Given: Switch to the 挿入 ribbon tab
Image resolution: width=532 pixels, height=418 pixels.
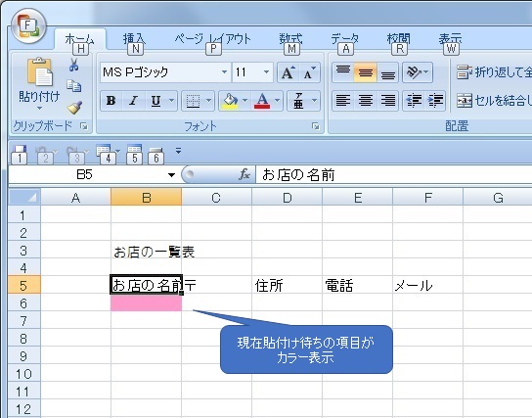Looking at the screenshot, I should click(134, 39).
